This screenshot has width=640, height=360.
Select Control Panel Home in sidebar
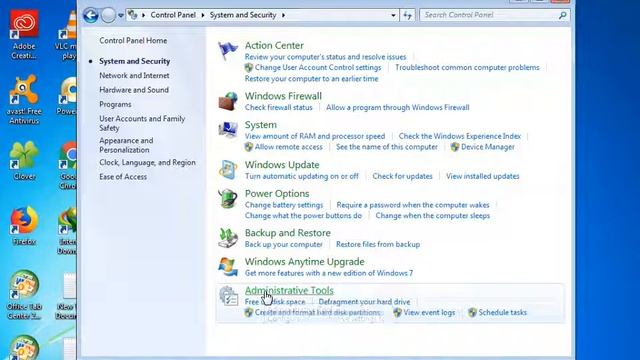pos(133,40)
